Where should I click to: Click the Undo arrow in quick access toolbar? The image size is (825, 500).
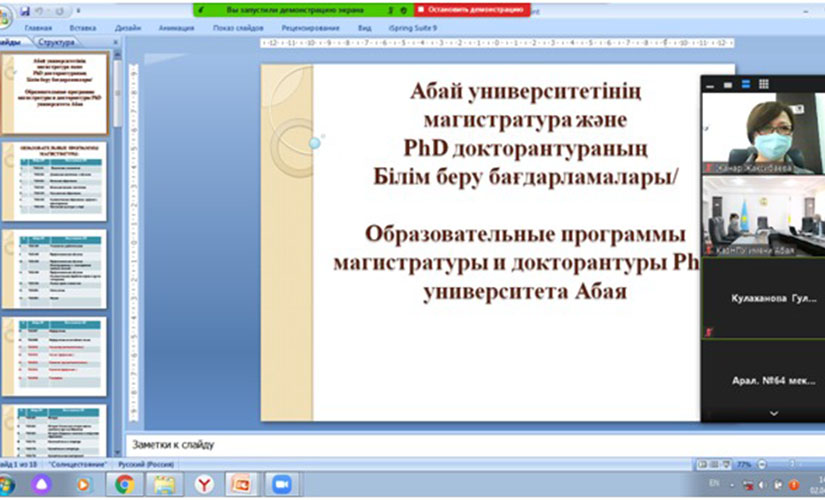click(x=39, y=11)
